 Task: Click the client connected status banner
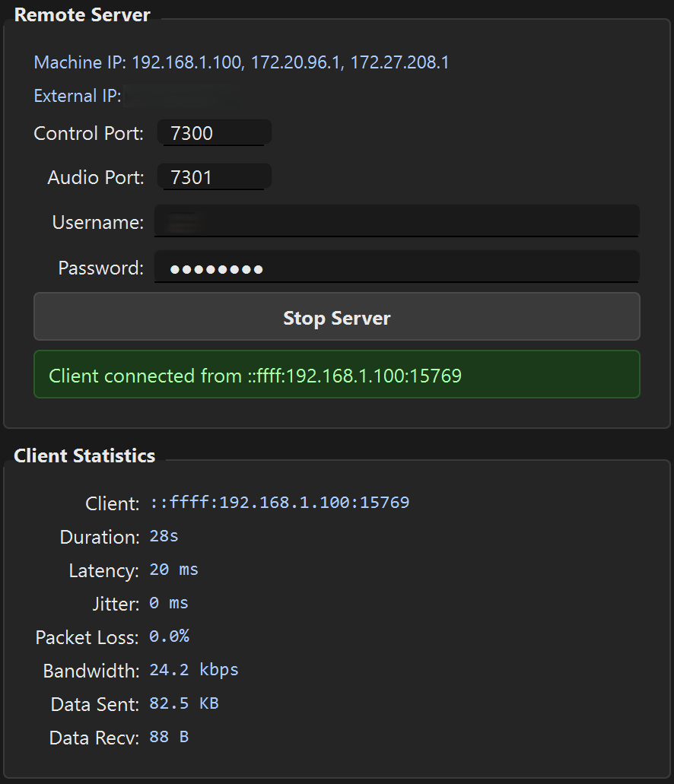coord(337,374)
